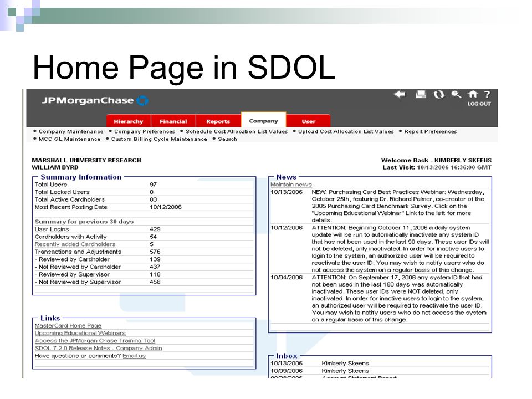Switch to the Reports tab

tap(218, 121)
